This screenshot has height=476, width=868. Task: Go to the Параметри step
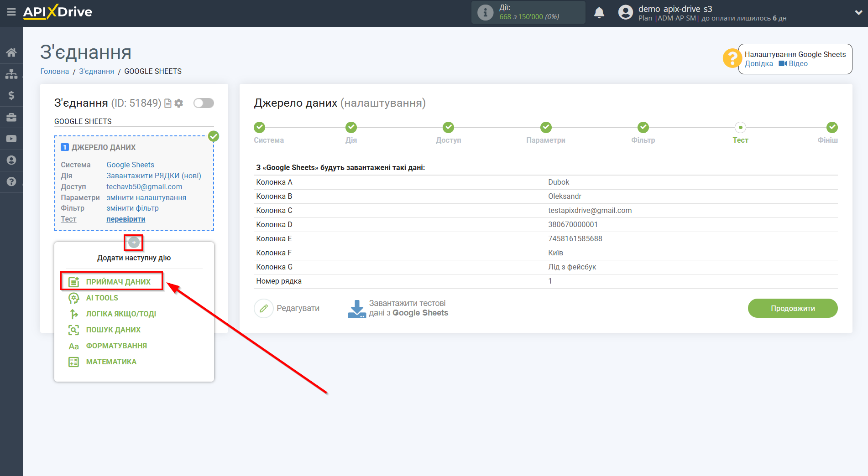coord(546,127)
